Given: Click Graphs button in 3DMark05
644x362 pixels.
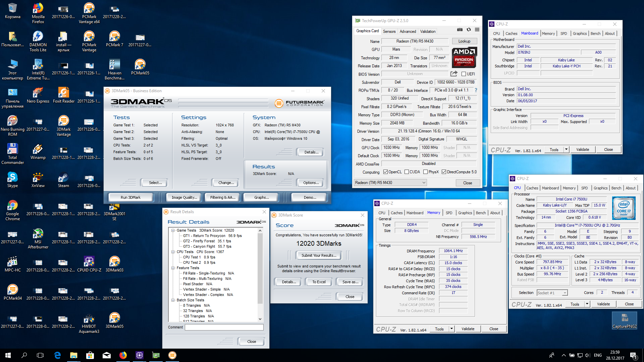Looking at the screenshot, I should click(262, 197).
